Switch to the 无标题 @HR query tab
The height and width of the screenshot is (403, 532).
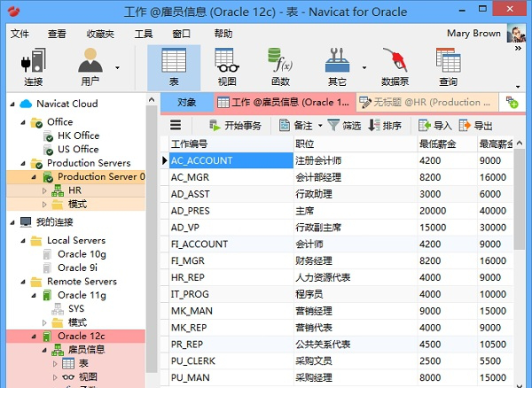[426, 102]
